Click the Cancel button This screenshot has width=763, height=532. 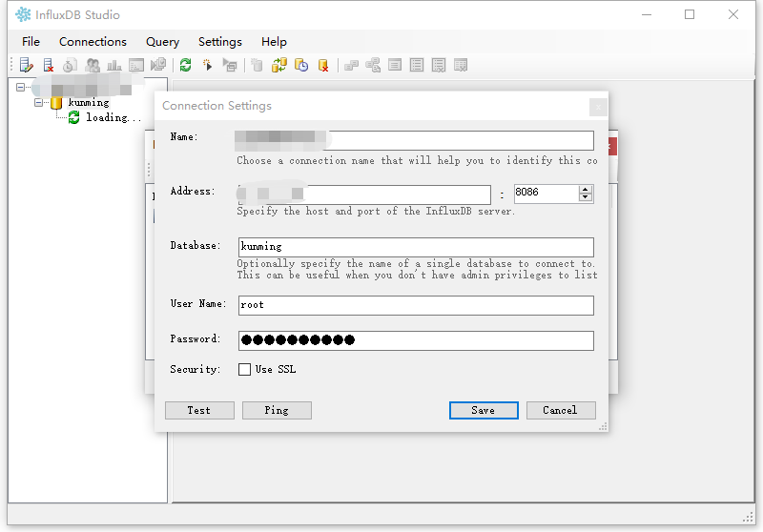[x=561, y=410]
